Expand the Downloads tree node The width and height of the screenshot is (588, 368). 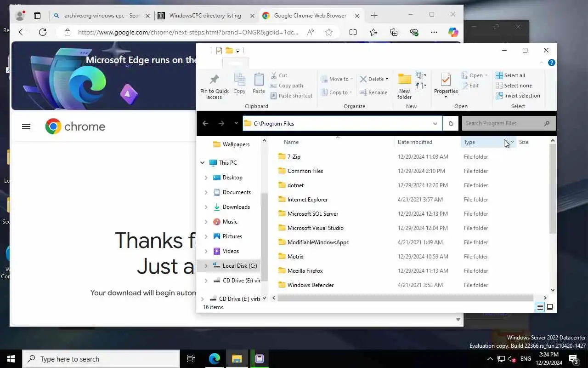pyautogui.click(x=206, y=207)
